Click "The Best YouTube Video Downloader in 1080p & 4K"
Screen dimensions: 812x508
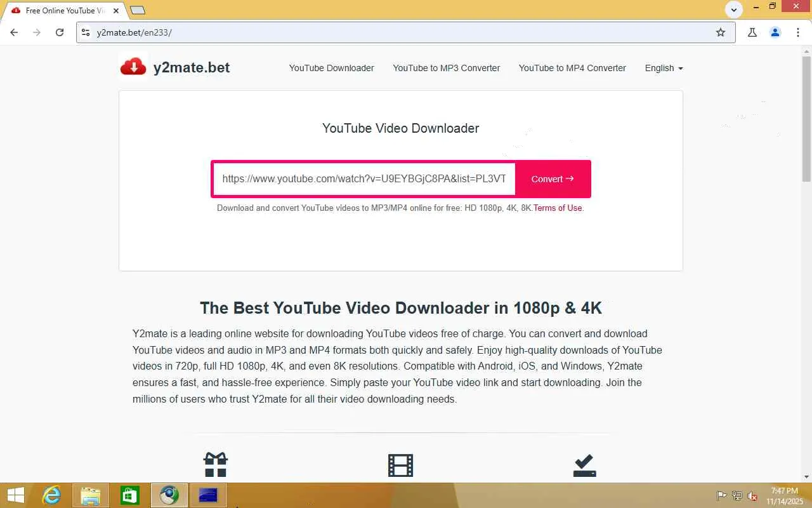click(x=401, y=308)
